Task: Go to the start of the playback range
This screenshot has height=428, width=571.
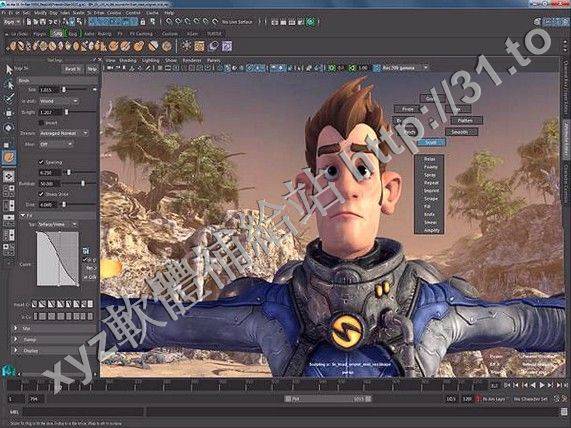Action: point(507,385)
